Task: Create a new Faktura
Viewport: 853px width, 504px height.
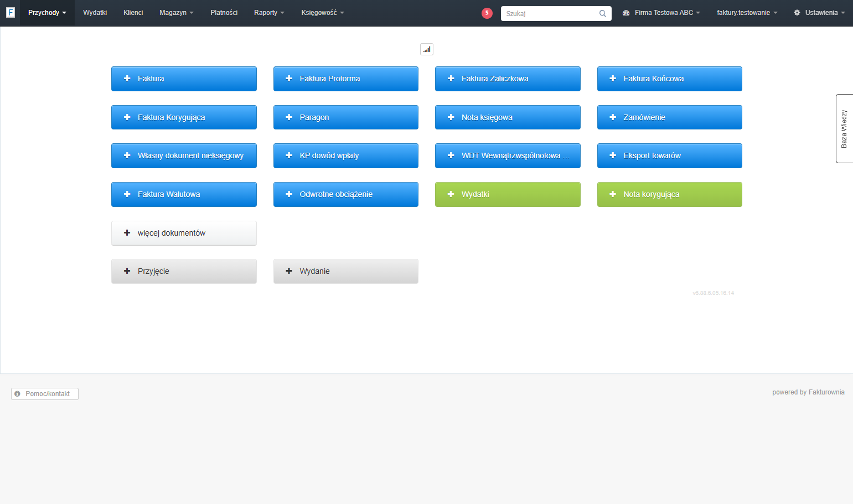Action: pyautogui.click(x=184, y=79)
